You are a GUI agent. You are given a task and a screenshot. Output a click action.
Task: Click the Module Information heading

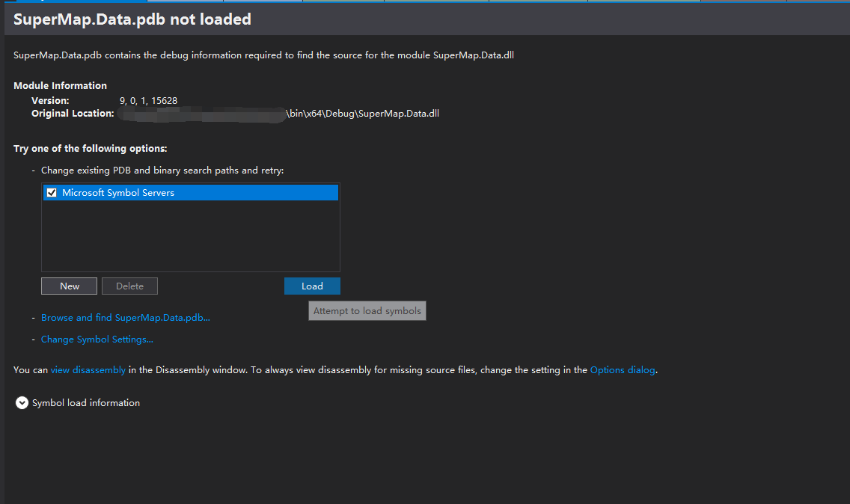click(x=60, y=86)
